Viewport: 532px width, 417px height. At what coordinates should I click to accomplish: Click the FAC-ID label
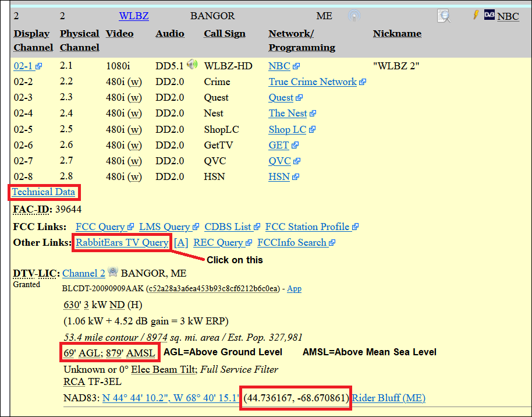[x=33, y=209]
